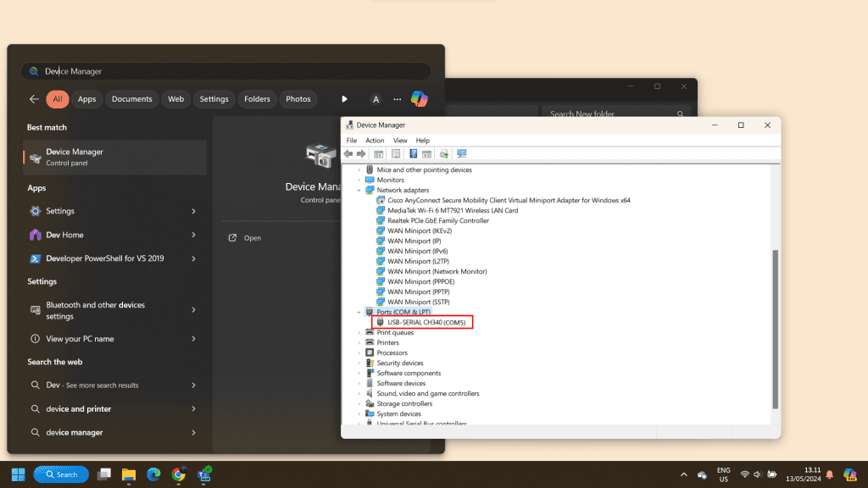Switch to the Apps filter tab
This screenshot has width=868, height=488.
87,99
